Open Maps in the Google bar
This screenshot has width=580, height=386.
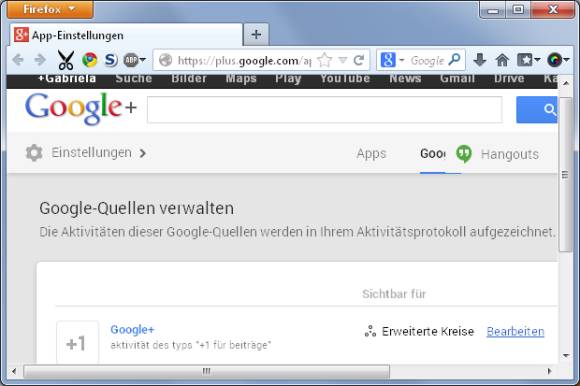(x=241, y=78)
